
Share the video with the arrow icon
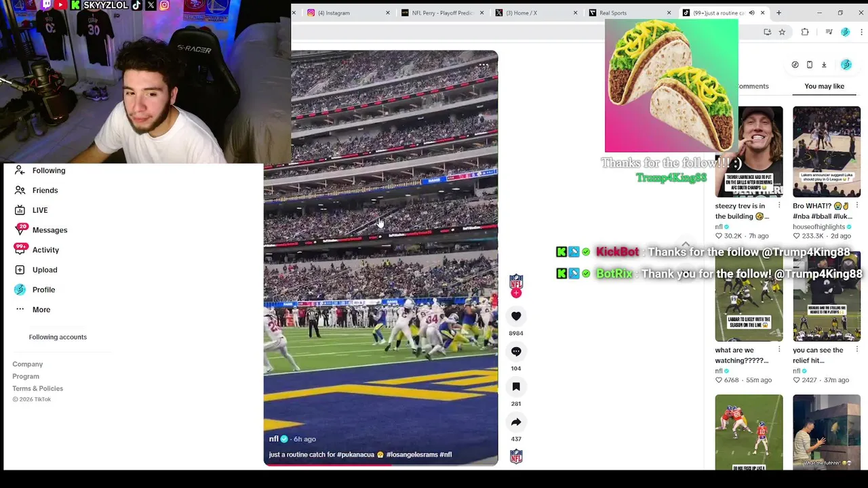(x=516, y=422)
